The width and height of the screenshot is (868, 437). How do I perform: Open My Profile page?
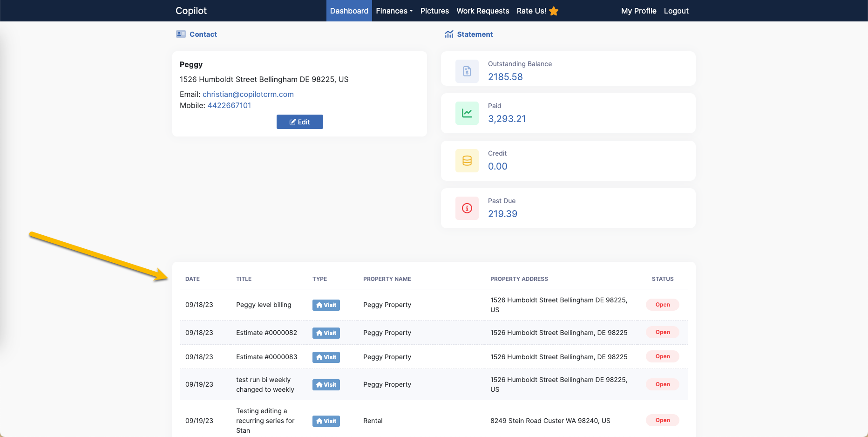coord(639,11)
